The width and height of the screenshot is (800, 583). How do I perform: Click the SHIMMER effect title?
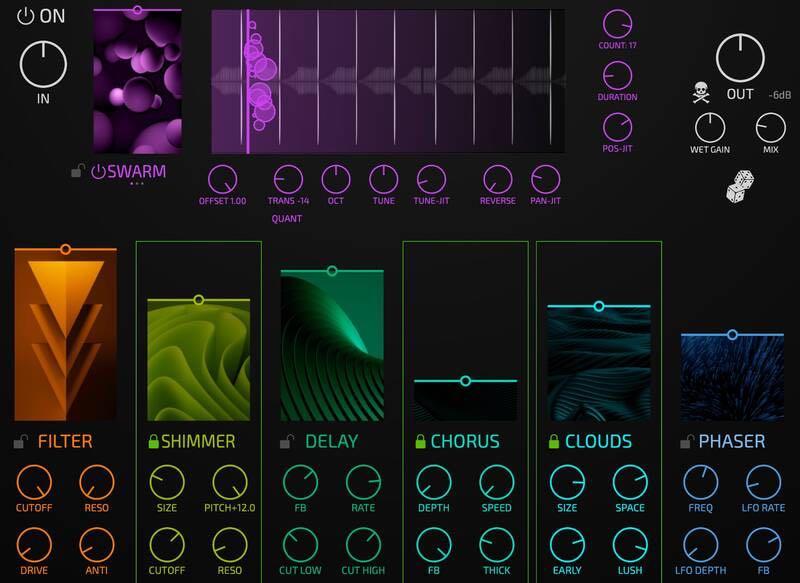198,441
